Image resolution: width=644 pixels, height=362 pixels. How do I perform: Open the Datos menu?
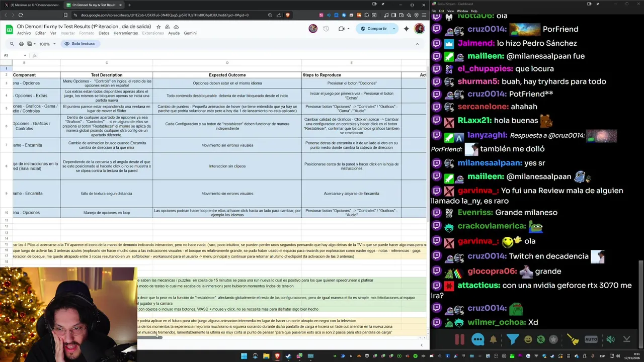coord(104,33)
